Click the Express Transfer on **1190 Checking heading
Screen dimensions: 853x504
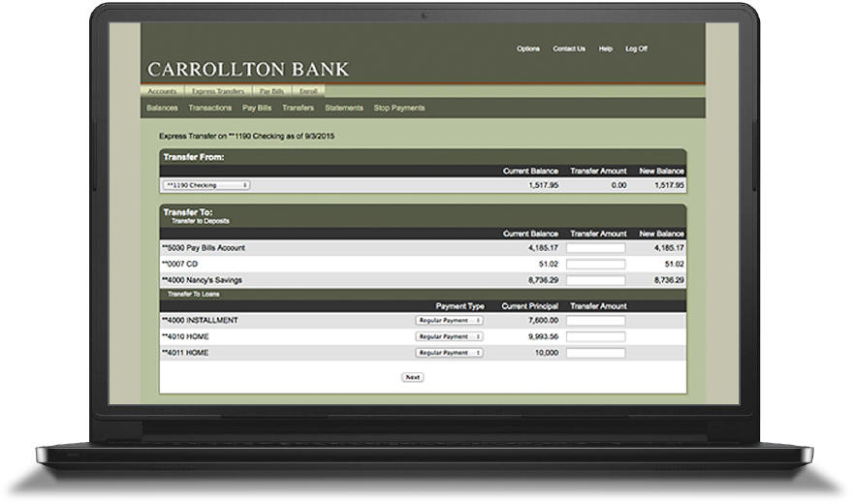tap(247, 137)
